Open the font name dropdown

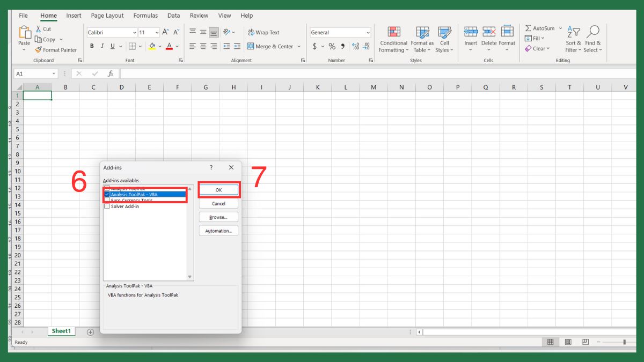pos(134,32)
